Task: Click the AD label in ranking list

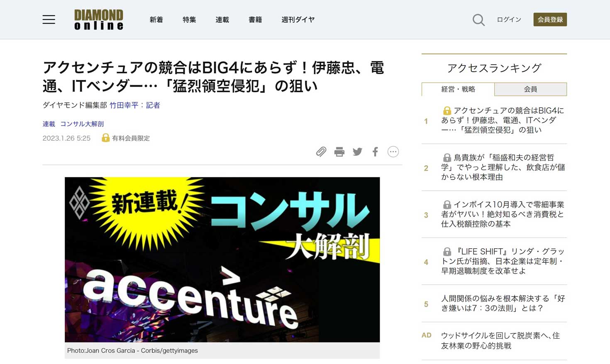Action: 427,335
